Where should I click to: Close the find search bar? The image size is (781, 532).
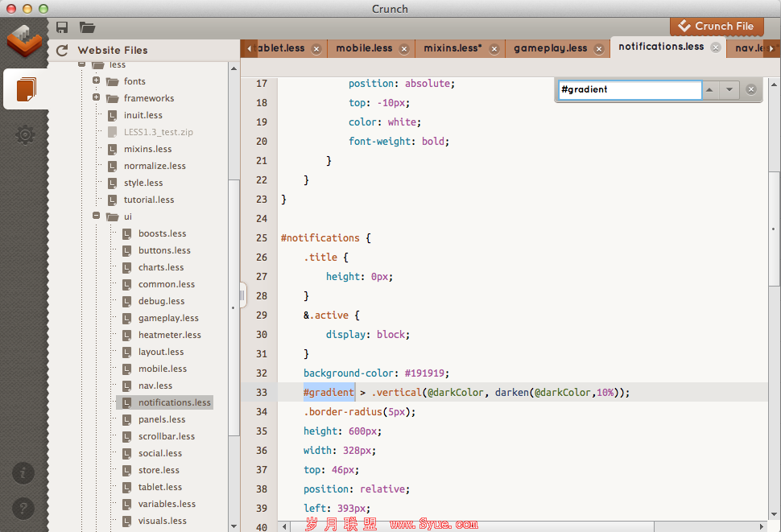point(751,89)
